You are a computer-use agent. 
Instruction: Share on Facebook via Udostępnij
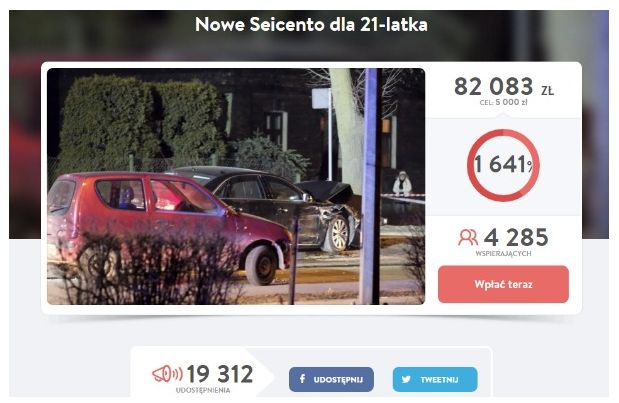point(331,379)
